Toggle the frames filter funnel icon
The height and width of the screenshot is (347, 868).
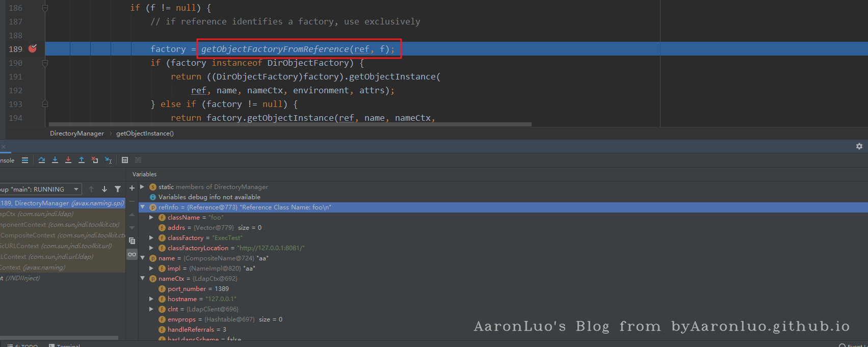[118, 189]
